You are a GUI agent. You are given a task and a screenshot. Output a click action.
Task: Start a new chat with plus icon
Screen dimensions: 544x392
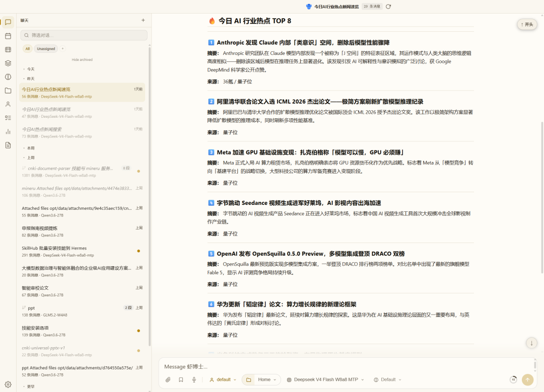tap(143, 20)
